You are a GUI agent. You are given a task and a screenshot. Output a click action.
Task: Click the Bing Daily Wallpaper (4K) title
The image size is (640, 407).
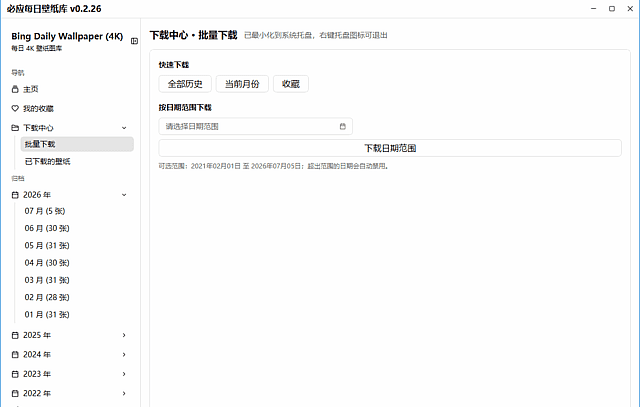click(x=67, y=36)
